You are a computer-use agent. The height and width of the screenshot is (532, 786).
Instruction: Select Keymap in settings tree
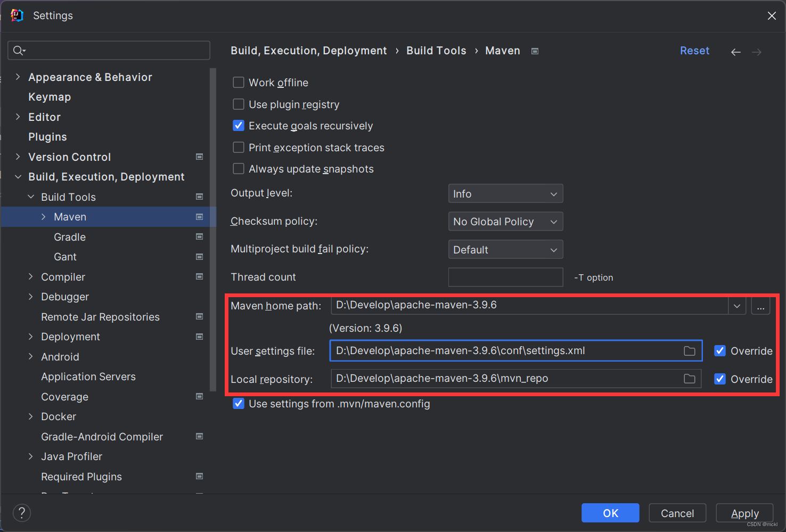pos(50,97)
